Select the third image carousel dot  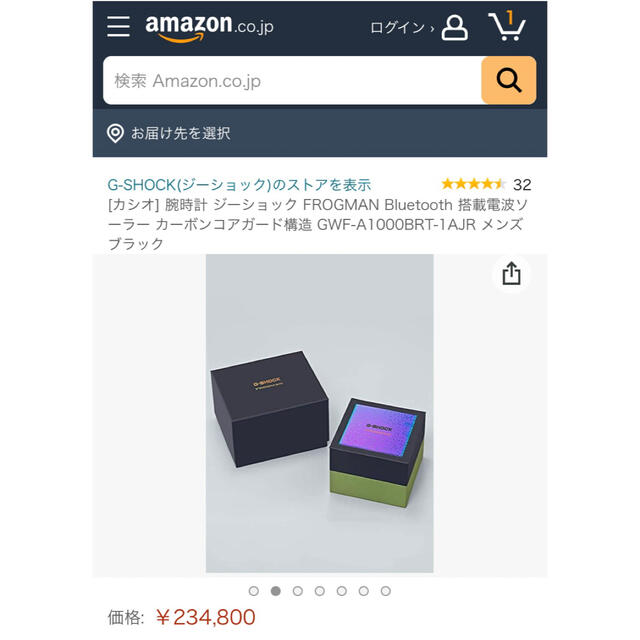298,591
